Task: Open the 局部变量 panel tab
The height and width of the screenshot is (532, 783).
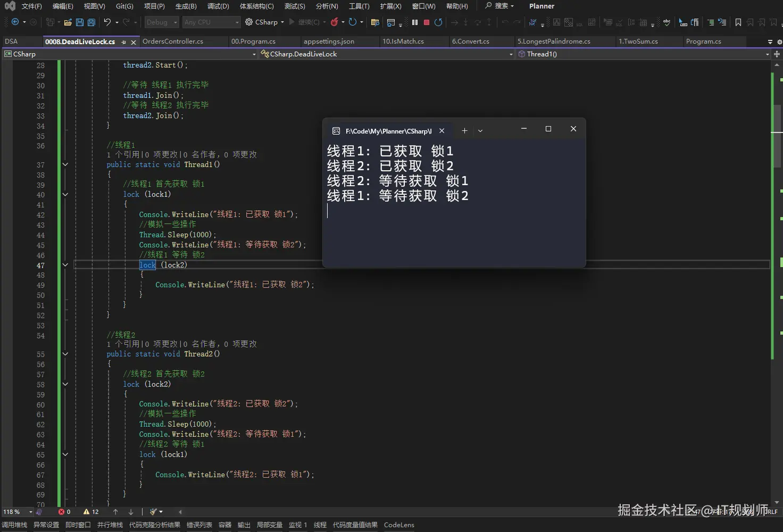Action: point(270,525)
